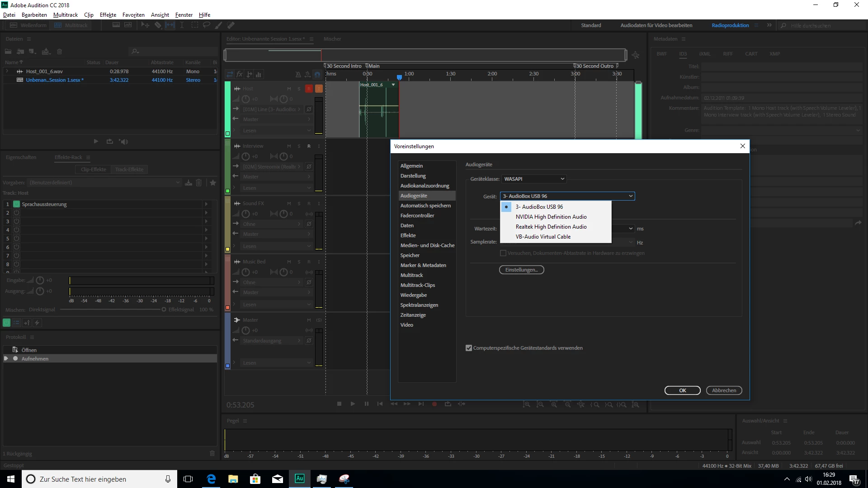The image size is (868, 488).
Task: Select VB-Audio Virtual Cable device option
Action: tap(543, 237)
